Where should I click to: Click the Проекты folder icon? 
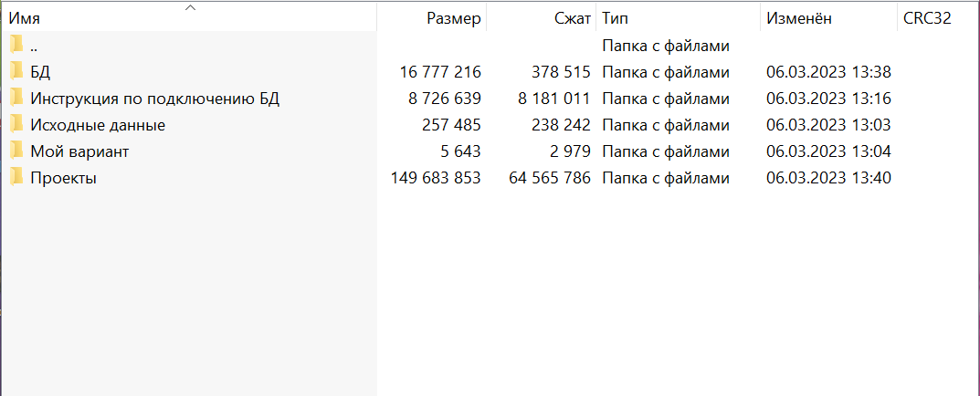pos(16,178)
